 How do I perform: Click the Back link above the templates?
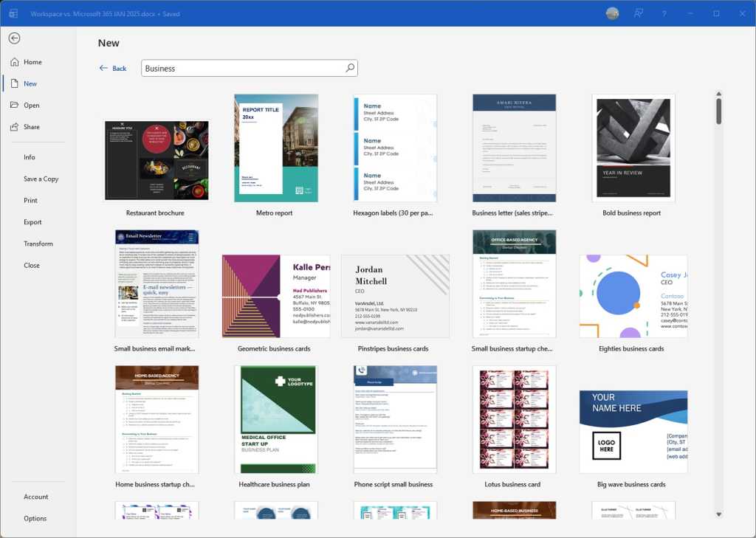click(112, 68)
